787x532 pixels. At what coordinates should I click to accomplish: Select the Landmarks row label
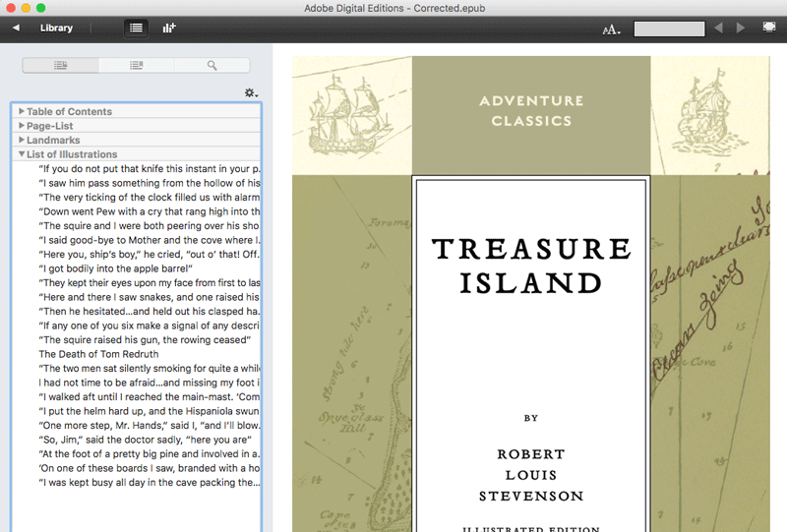pos(53,140)
